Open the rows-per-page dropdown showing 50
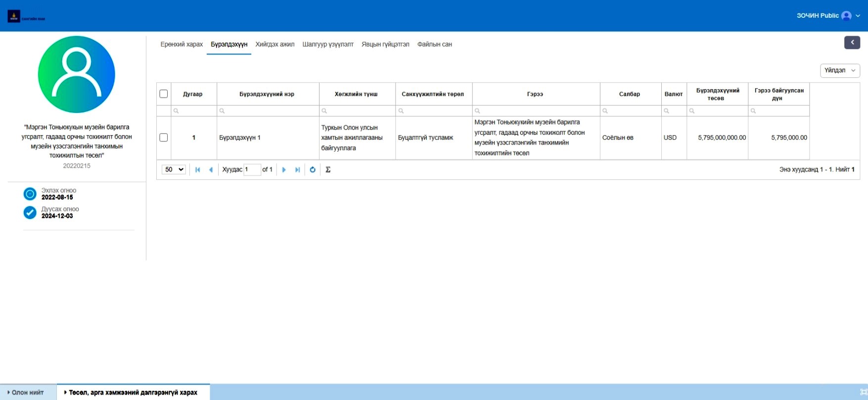868x400 pixels. click(174, 170)
